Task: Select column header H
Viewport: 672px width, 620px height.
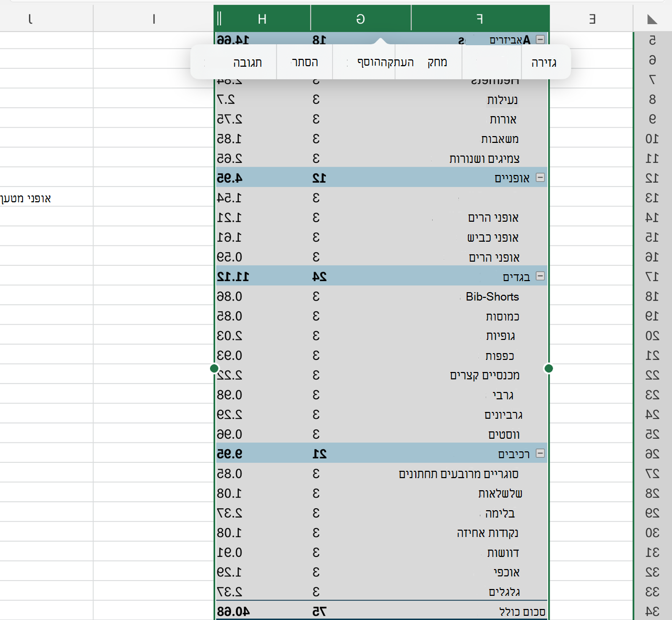Action: click(x=262, y=18)
